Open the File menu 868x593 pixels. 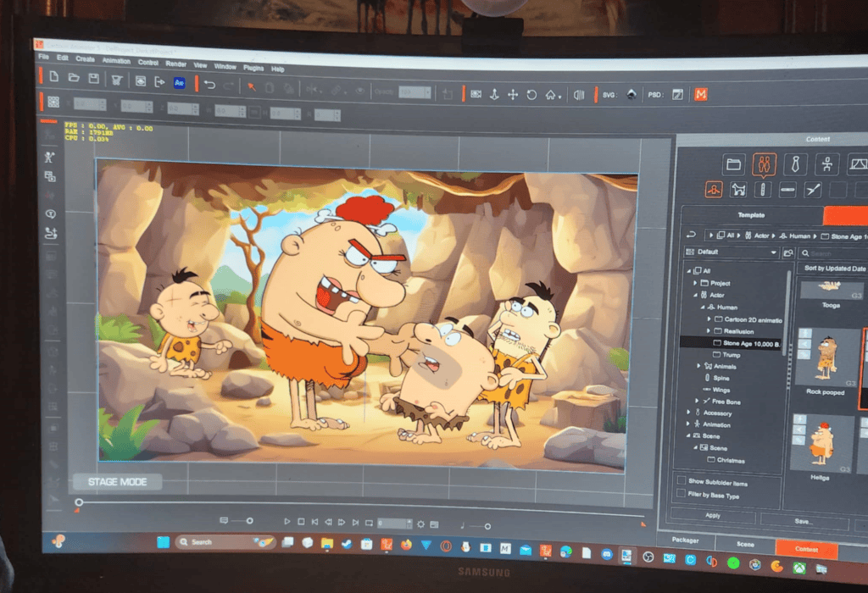coord(44,57)
